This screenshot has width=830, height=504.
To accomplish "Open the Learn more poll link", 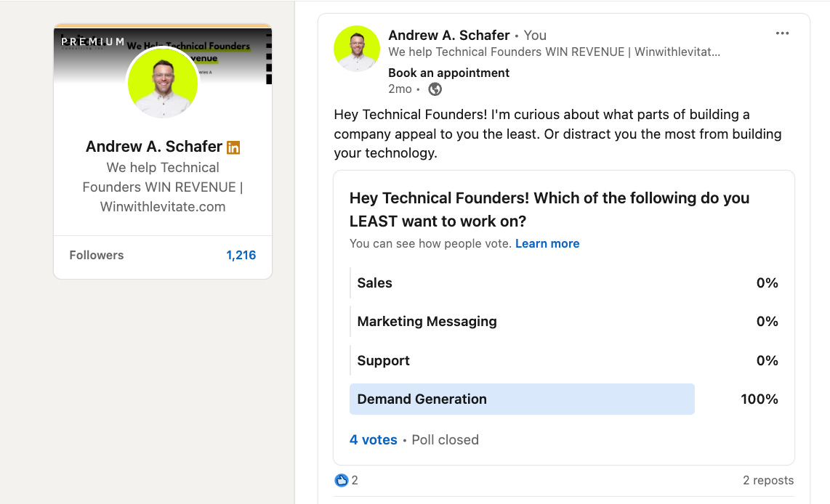I will (x=547, y=244).
